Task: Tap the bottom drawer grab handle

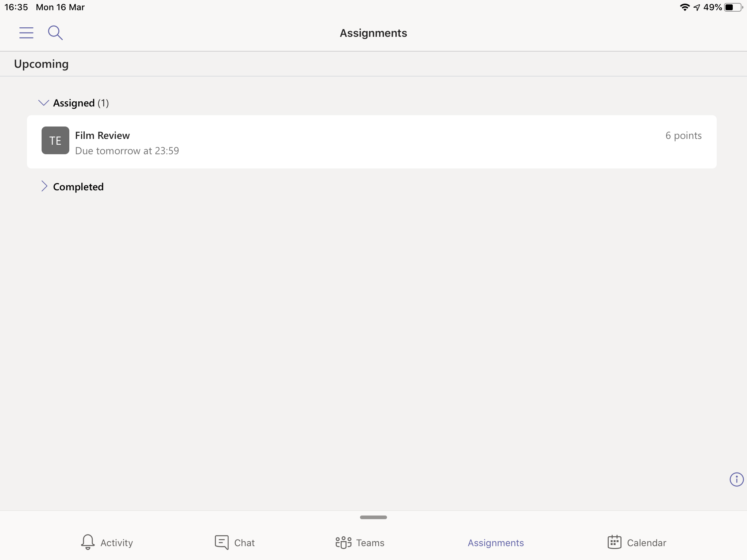Action: (x=373, y=517)
